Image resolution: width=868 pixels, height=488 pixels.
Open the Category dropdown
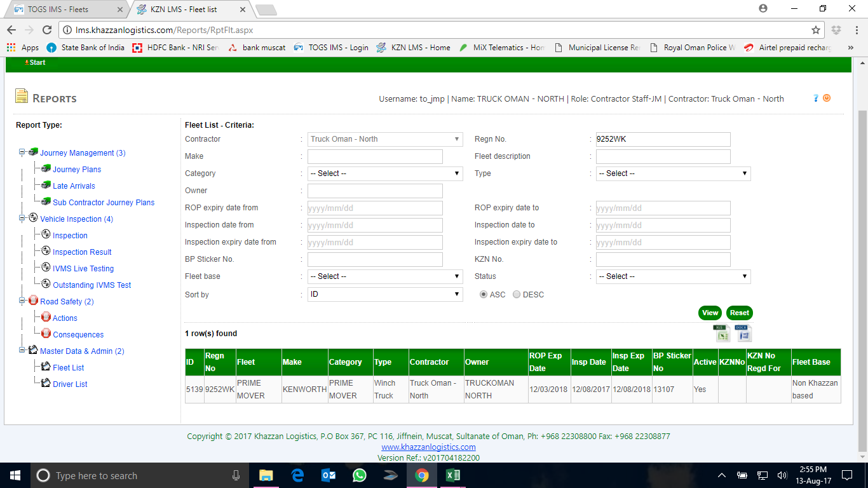click(x=385, y=173)
